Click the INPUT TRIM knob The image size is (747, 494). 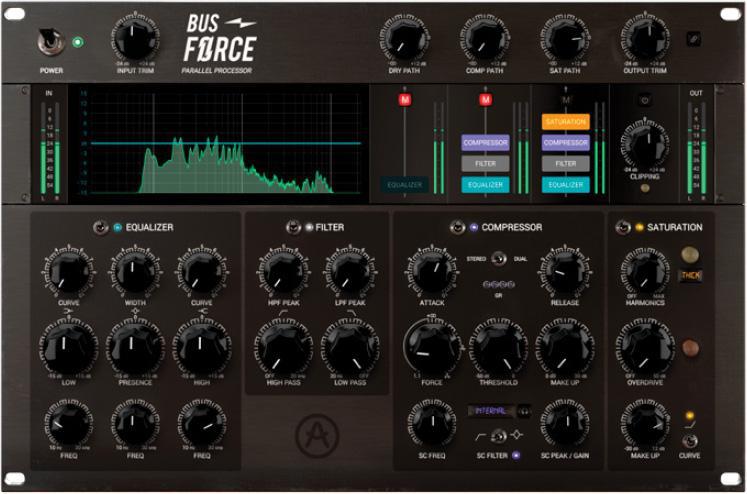[135, 39]
